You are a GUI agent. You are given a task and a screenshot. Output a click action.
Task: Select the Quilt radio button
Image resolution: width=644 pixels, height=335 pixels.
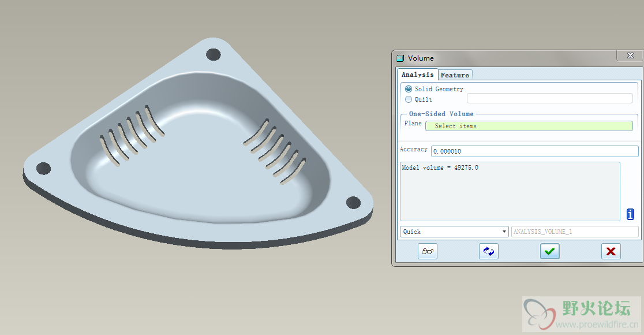[x=408, y=99]
